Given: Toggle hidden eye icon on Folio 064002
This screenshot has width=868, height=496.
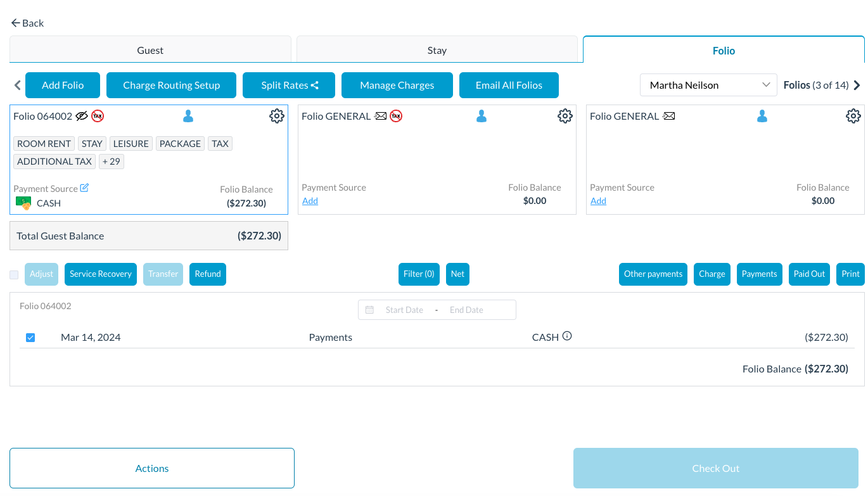Looking at the screenshot, I should [x=82, y=116].
